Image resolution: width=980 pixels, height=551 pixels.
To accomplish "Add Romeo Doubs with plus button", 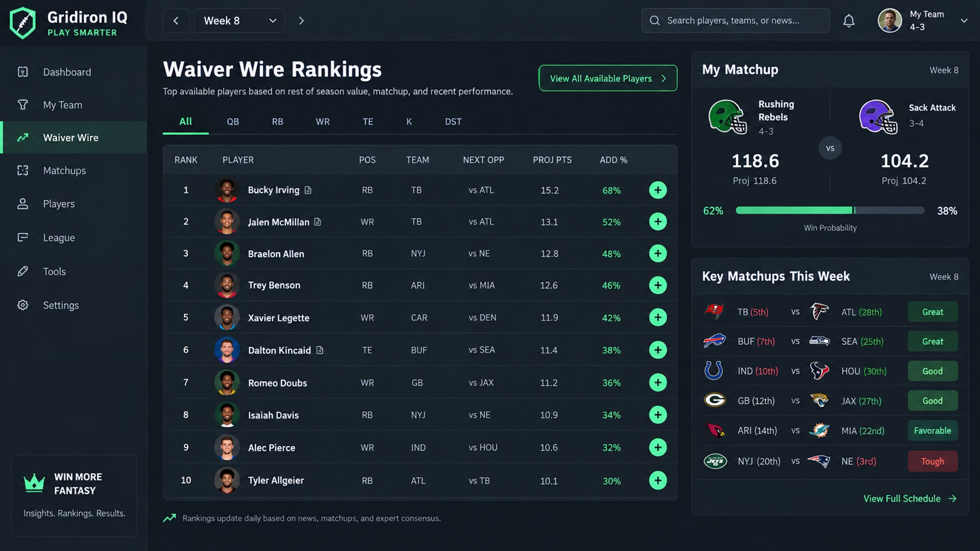I will (x=658, y=382).
